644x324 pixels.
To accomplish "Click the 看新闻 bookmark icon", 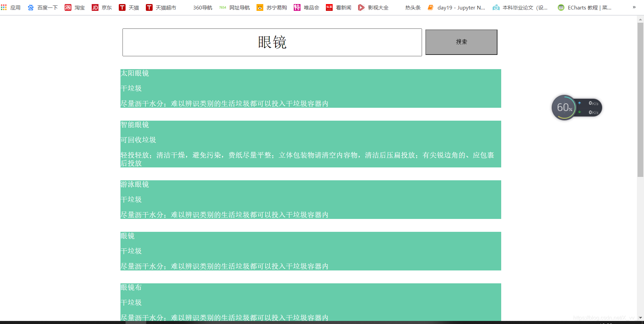I will pyautogui.click(x=329, y=7).
